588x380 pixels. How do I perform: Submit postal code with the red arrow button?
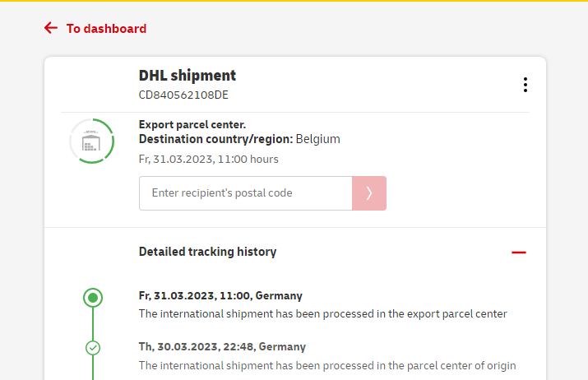[369, 193]
